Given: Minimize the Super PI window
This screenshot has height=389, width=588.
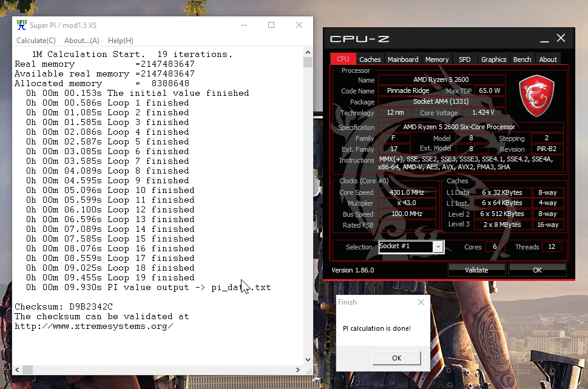Looking at the screenshot, I should 244,25.
